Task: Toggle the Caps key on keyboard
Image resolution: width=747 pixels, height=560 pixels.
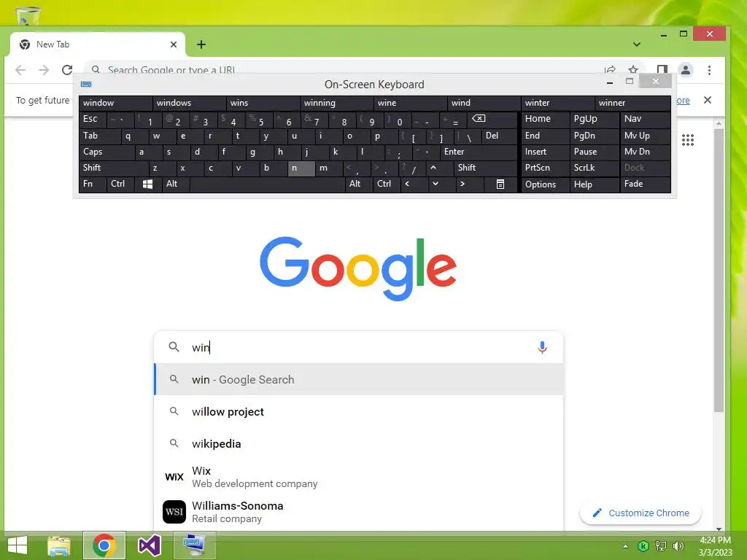Action: 107,152
